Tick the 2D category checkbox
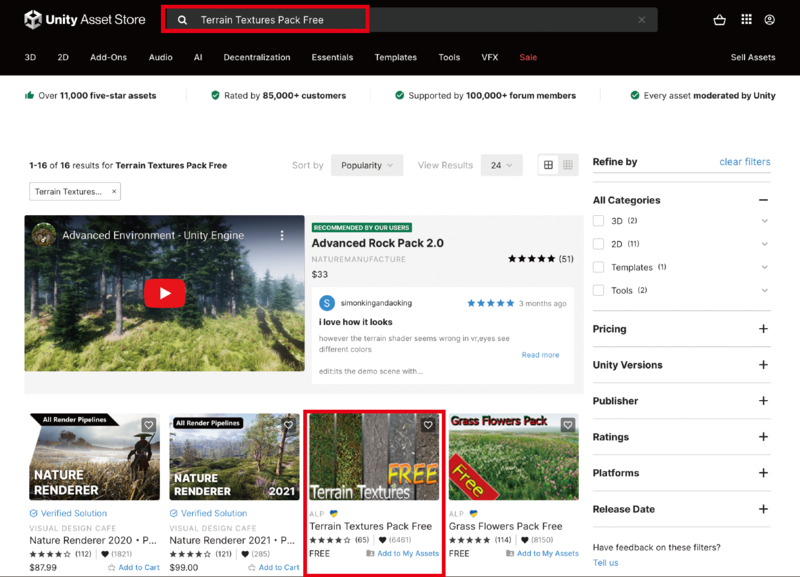 (598, 244)
